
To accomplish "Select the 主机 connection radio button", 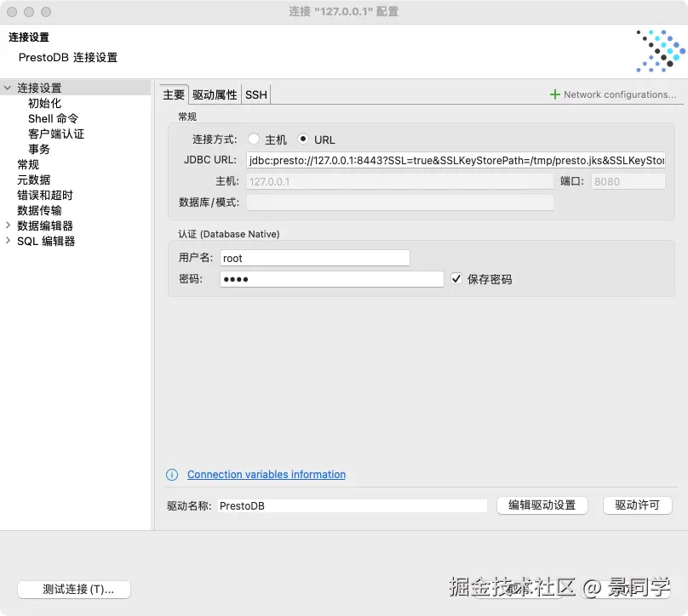I will pyautogui.click(x=254, y=139).
